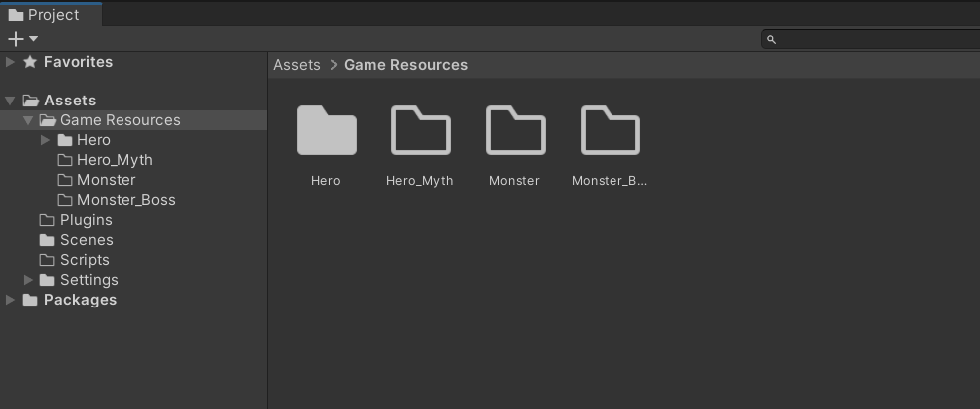The height and width of the screenshot is (409, 980).
Task: Expand the Hero folder arrow in tree
Action: pos(45,140)
